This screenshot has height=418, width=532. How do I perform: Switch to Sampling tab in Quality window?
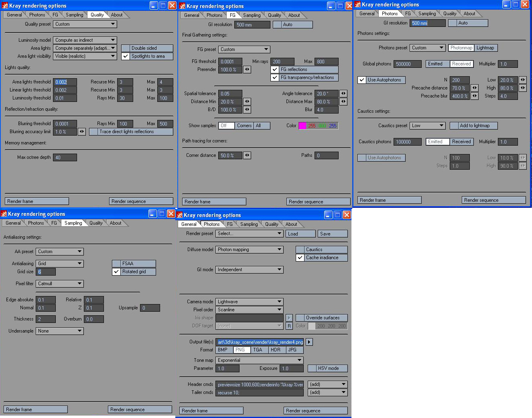75,15
